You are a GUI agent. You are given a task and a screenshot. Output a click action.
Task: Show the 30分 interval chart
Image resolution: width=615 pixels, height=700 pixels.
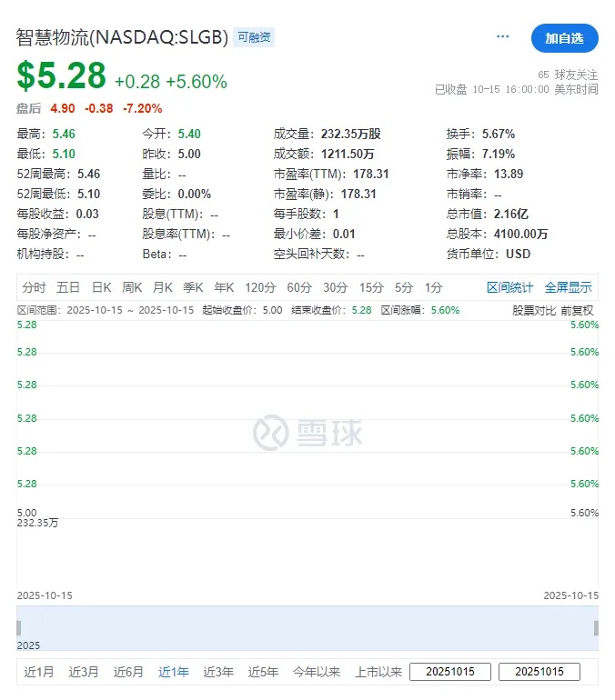pyautogui.click(x=336, y=287)
